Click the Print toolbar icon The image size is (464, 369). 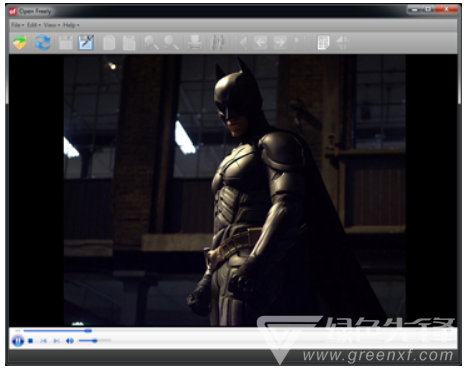tap(195, 43)
